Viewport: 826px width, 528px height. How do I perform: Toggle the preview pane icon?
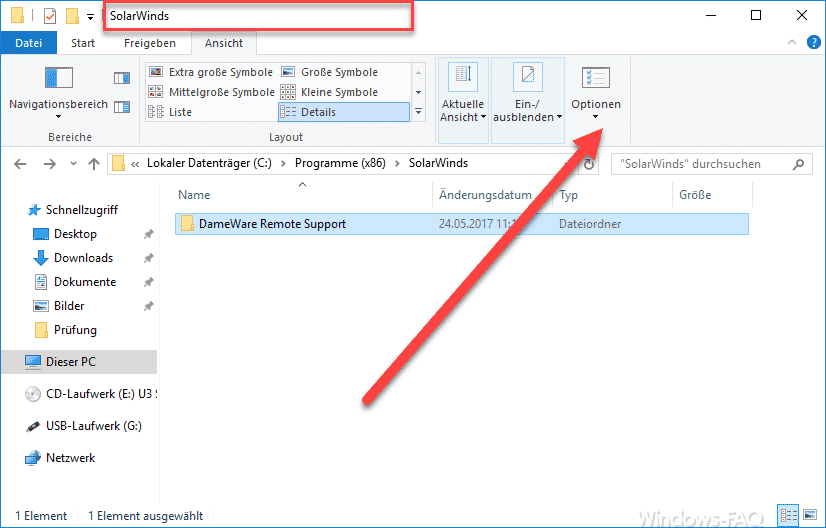[122, 78]
